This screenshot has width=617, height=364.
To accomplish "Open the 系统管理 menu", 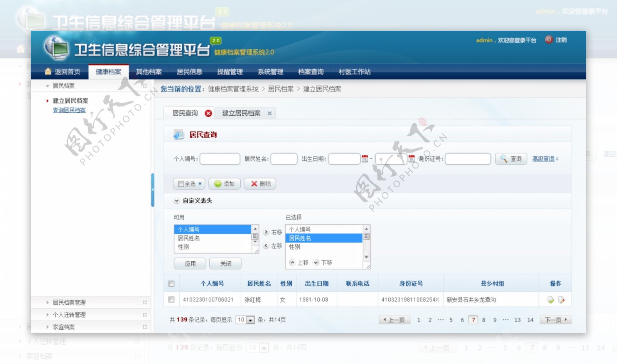I will click(270, 72).
